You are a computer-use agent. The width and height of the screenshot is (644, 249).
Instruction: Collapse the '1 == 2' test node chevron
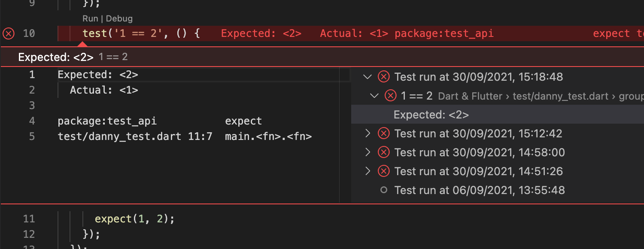[374, 96]
